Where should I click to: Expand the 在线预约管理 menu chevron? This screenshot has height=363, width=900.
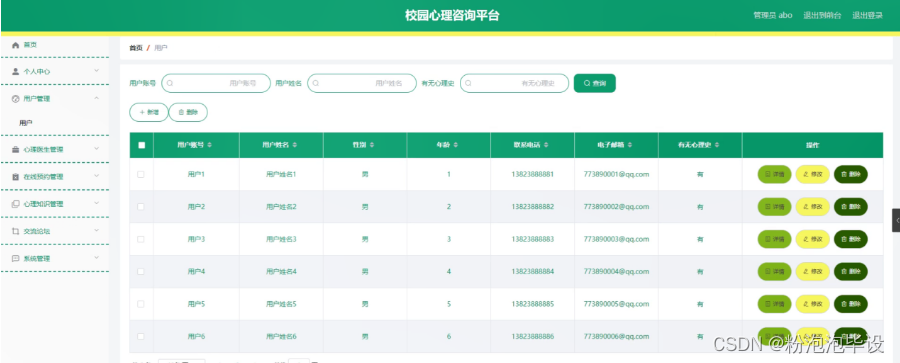click(x=96, y=176)
